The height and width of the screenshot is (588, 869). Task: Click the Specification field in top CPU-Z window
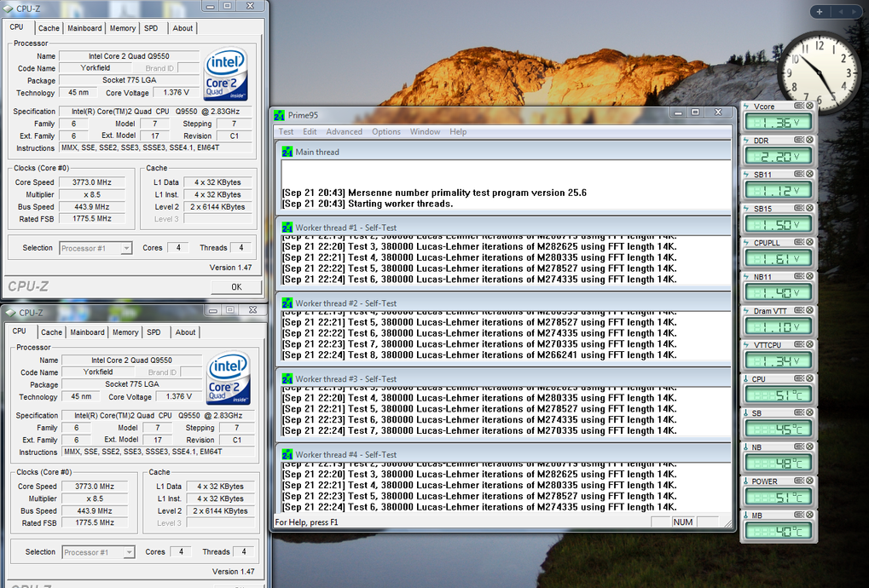155,112
